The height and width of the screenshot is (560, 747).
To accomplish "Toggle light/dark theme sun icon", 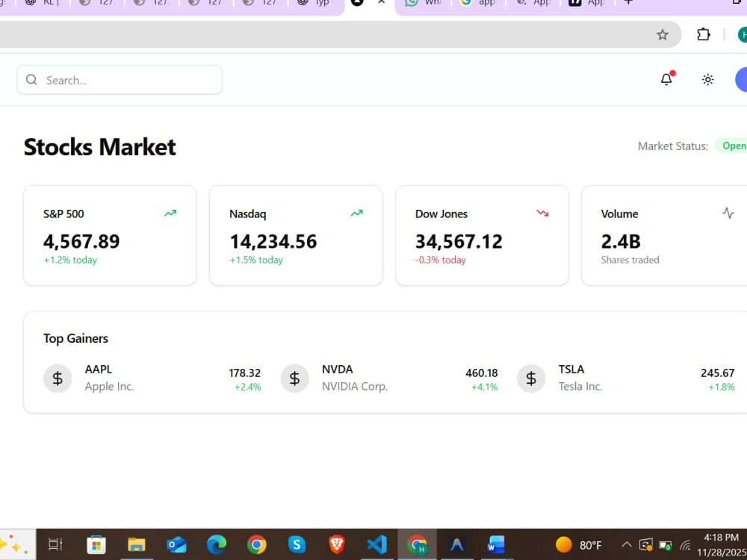I will (x=708, y=80).
